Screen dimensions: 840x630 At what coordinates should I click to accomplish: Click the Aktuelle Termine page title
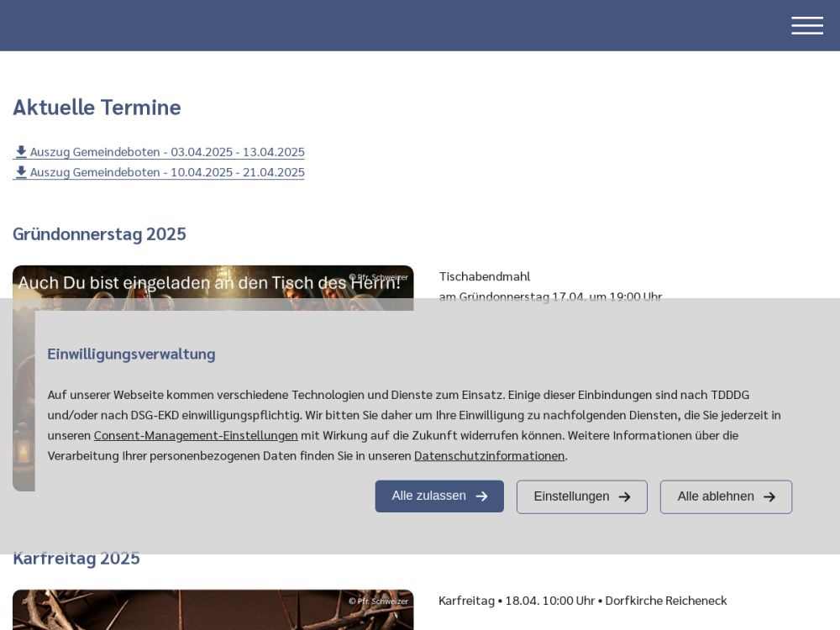97,108
